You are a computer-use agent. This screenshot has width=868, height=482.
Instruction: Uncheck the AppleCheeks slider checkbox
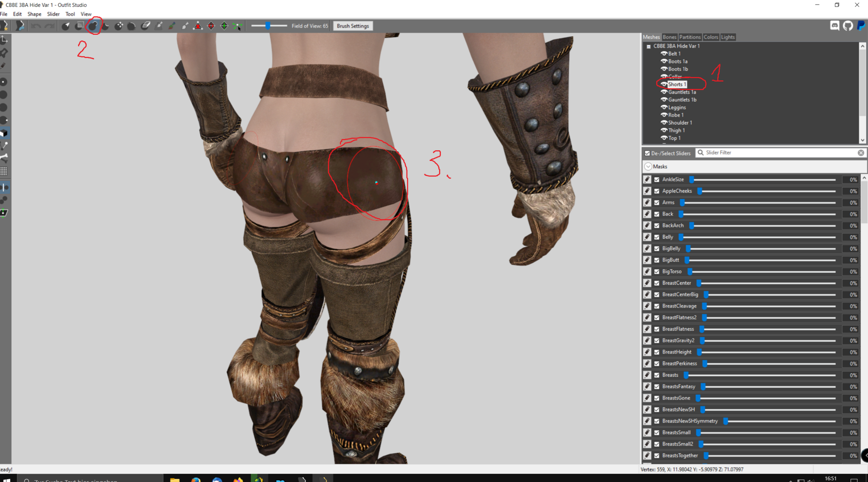coord(657,191)
